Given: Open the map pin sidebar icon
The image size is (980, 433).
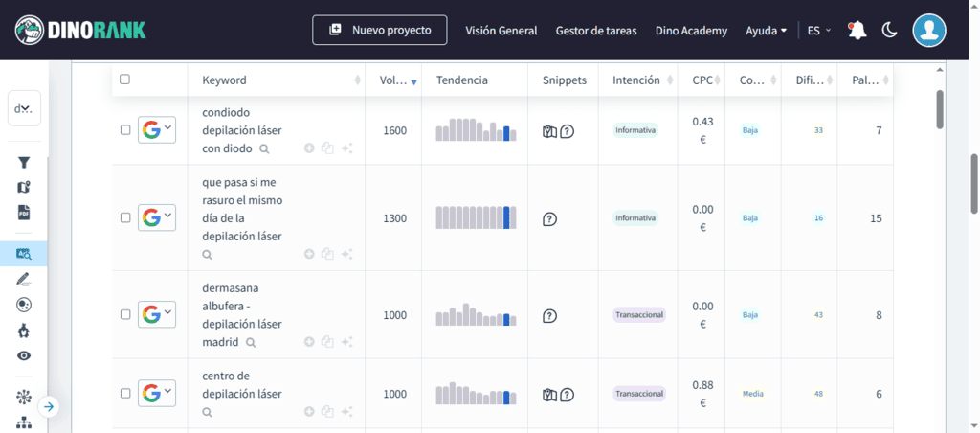Looking at the screenshot, I should (x=24, y=187).
